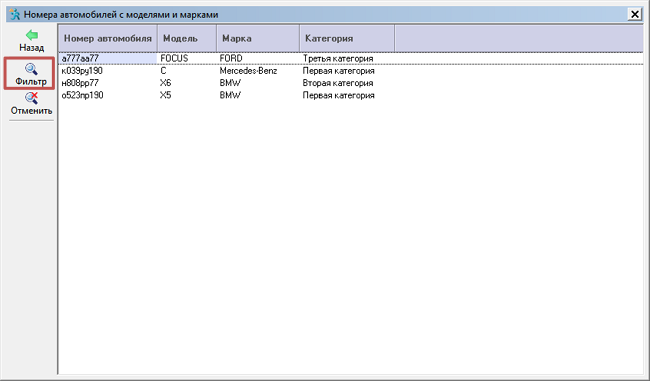650x381 pixels.
Task: Click the green Назад back arrow icon
Action: [x=32, y=36]
